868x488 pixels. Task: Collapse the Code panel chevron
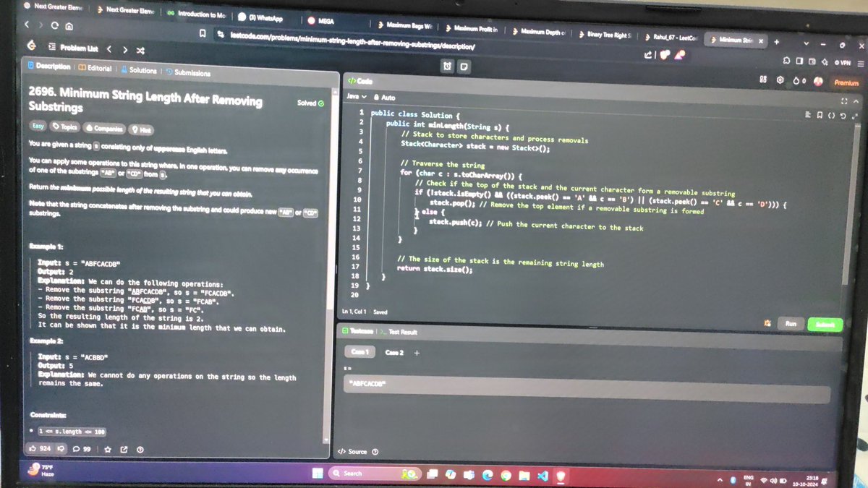click(x=854, y=101)
